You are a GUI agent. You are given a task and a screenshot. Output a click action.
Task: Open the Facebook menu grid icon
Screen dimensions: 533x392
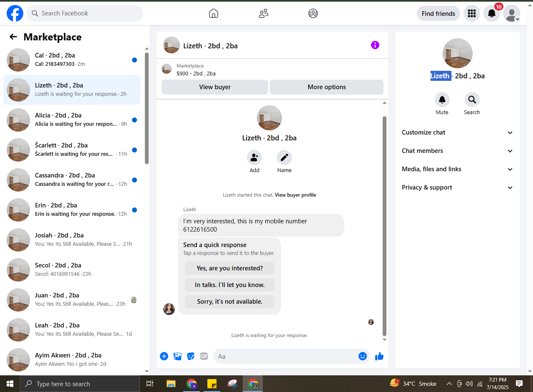(x=471, y=13)
